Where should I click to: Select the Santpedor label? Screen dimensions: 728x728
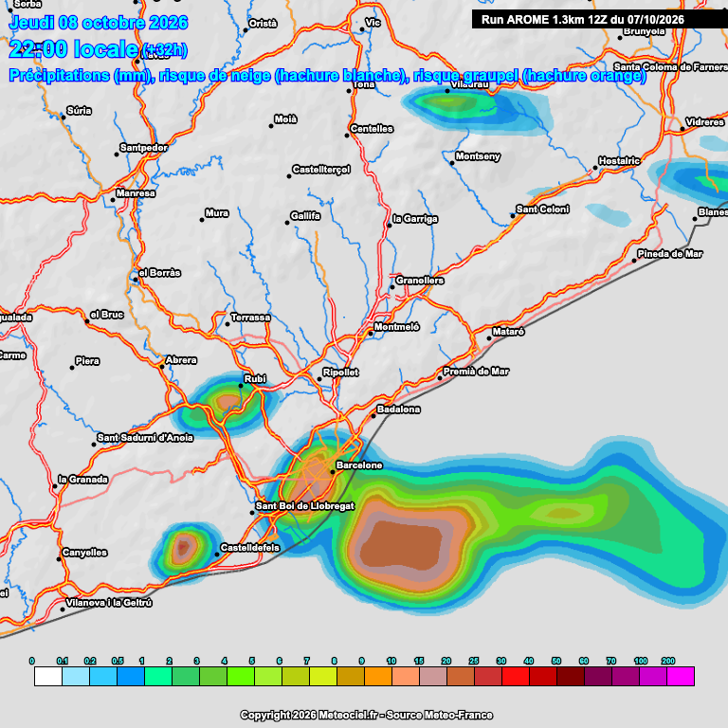click(144, 148)
